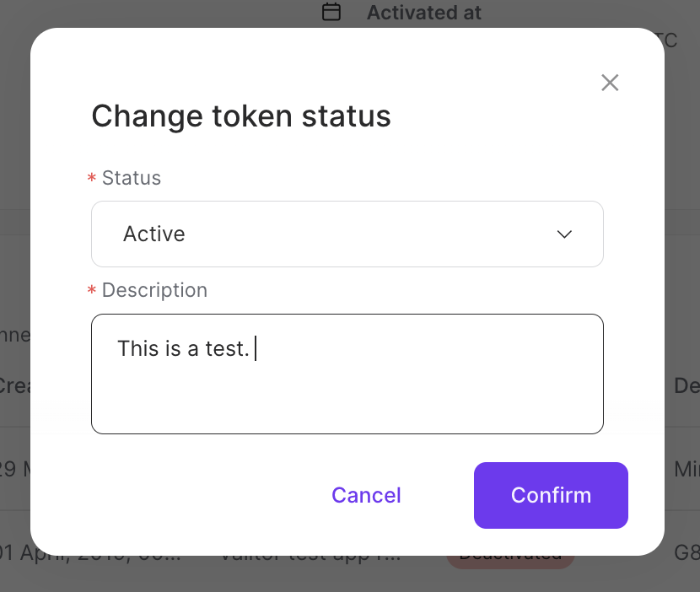Image resolution: width=700 pixels, height=592 pixels.
Task: Click the red asterisk next to Status
Action: tap(91, 179)
